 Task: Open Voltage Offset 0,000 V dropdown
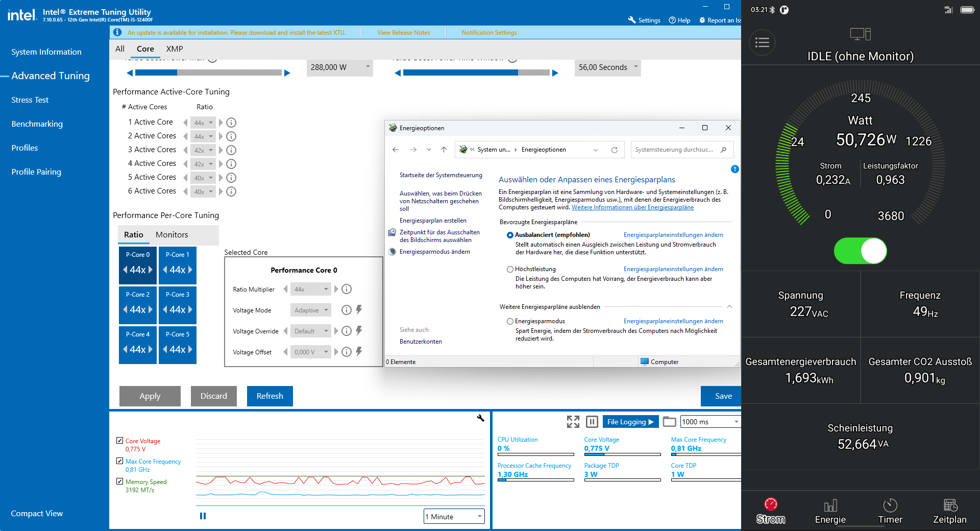pos(311,352)
